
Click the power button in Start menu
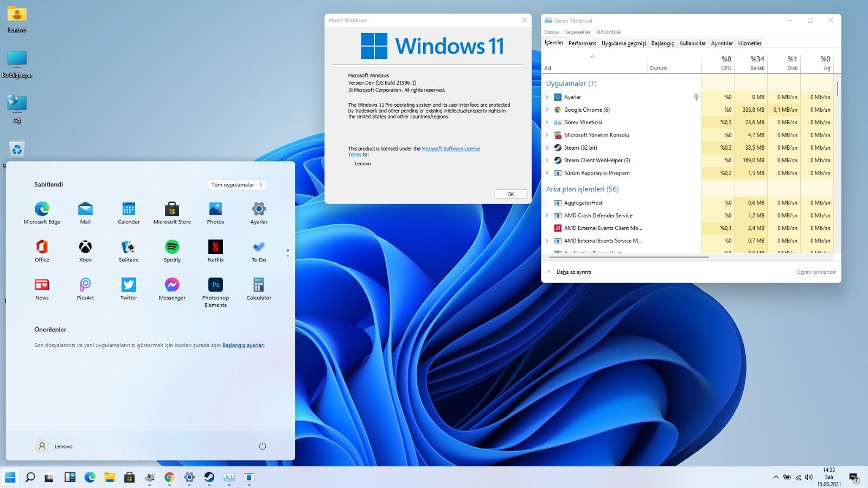point(263,446)
